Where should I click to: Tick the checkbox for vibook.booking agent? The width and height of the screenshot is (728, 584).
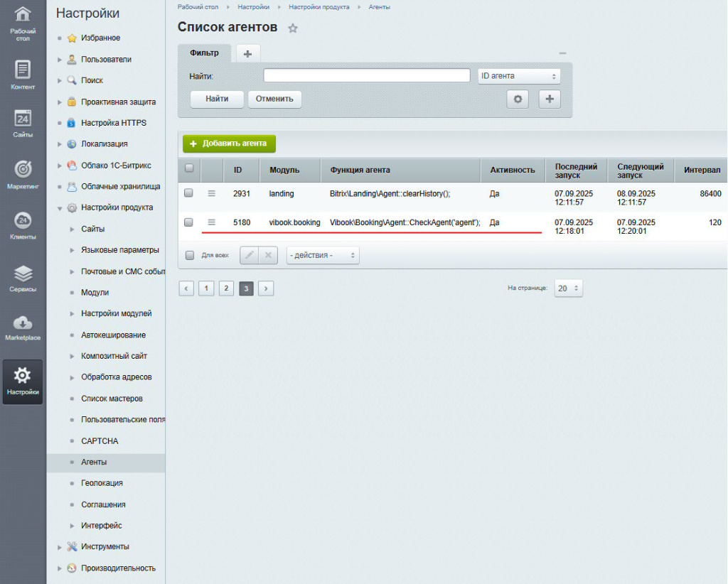pyautogui.click(x=189, y=222)
